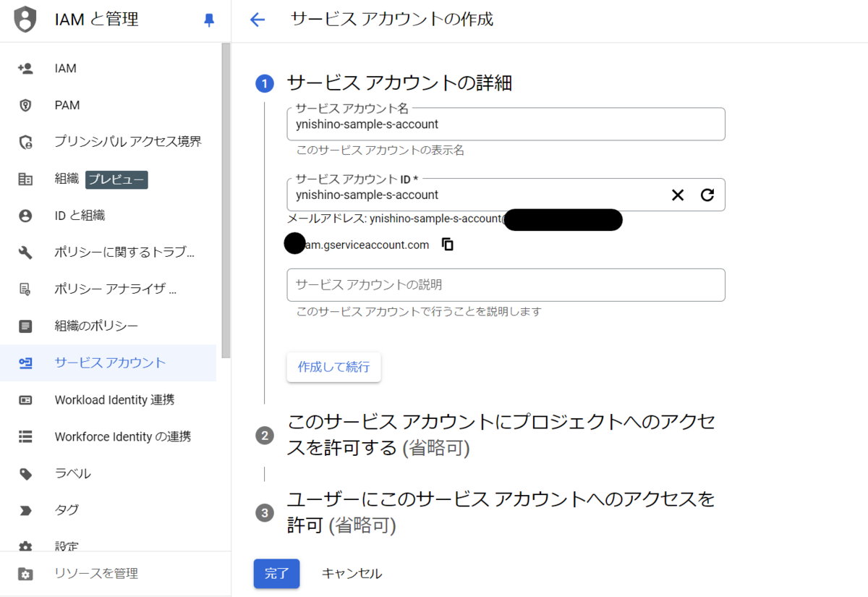The height and width of the screenshot is (597, 868).
Task: Click the 組織 building icon
Action: [x=25, y=179]
